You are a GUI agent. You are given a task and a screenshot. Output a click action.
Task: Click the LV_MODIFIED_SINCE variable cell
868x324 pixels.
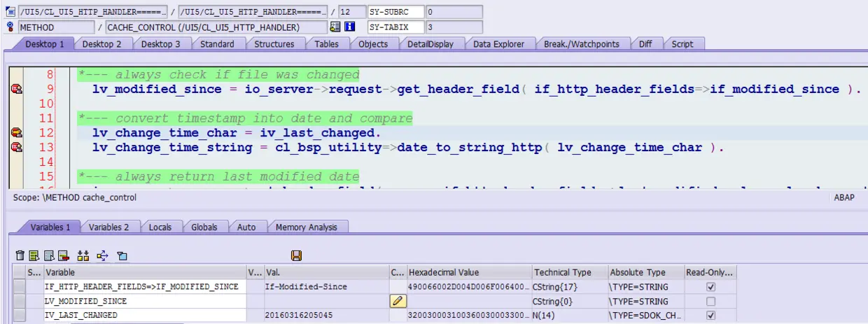[145, 301]
